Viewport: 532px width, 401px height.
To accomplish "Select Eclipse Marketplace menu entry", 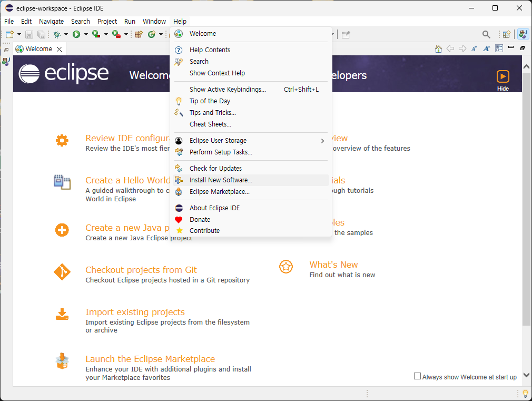I will 251,191.
